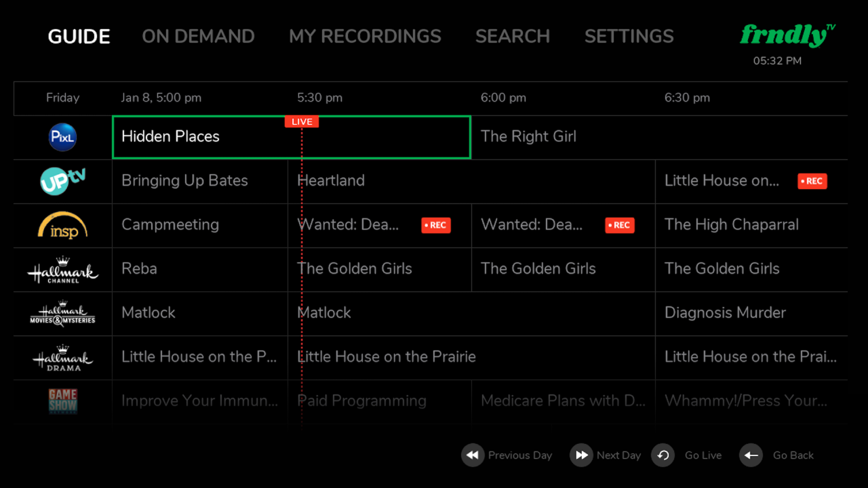Select the Hallmark Channel logo
This screenshot has width=868, height=488.
point(63,270)
